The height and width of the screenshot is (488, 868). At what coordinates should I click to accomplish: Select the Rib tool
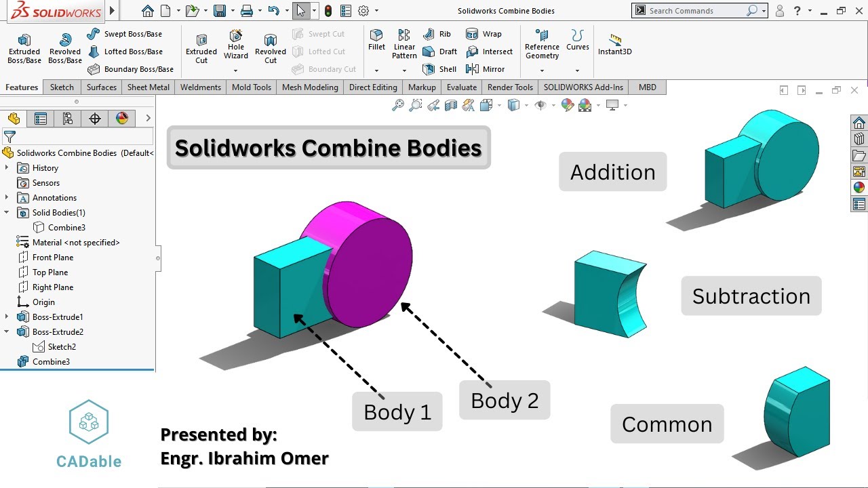coord(437,34)
